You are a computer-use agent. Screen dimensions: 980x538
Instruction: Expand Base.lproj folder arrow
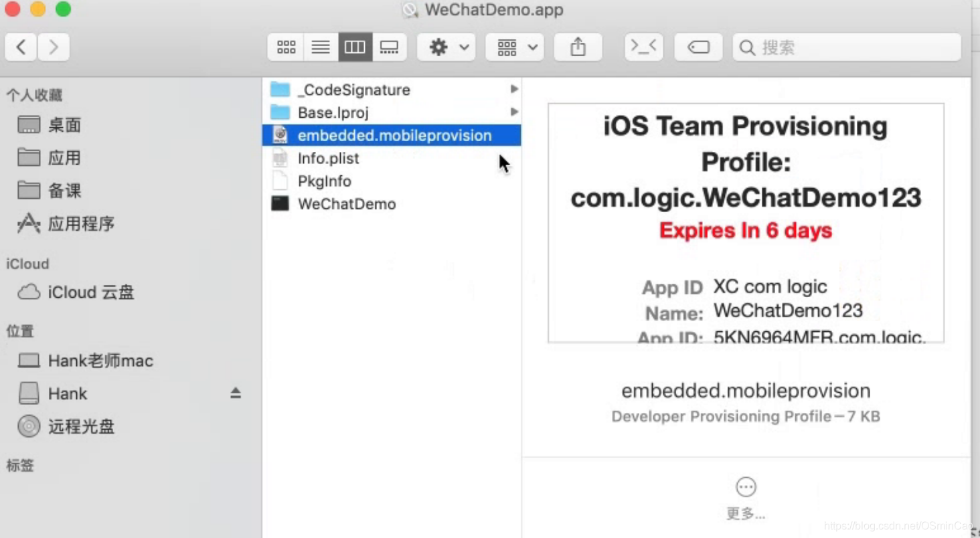pyautogui.click(x=514, y=112)
